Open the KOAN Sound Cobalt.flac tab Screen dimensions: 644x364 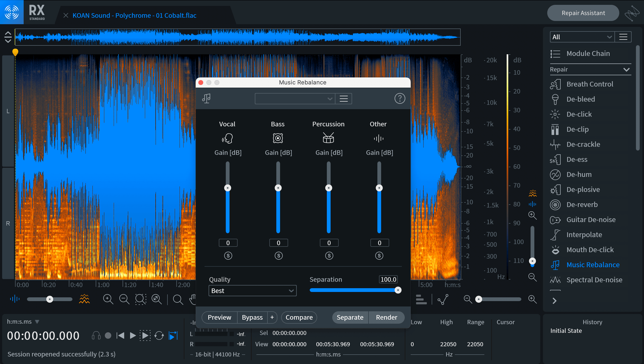click(x=134, y=15)
